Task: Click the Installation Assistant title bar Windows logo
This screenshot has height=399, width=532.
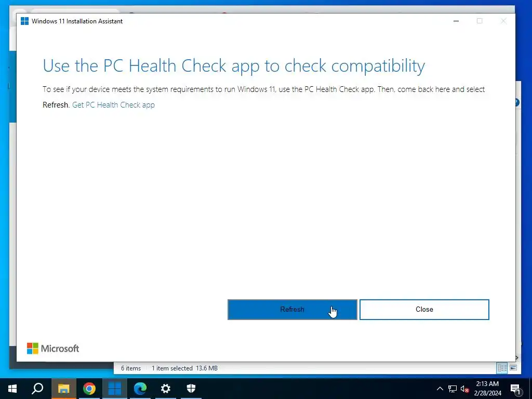Action: 24,21
